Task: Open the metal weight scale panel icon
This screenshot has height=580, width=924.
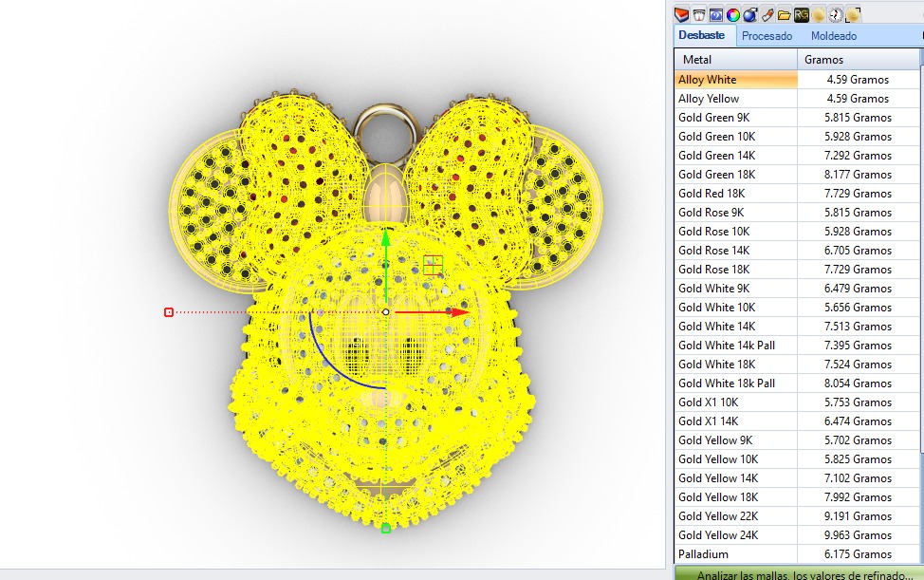Action: [699, 15]
